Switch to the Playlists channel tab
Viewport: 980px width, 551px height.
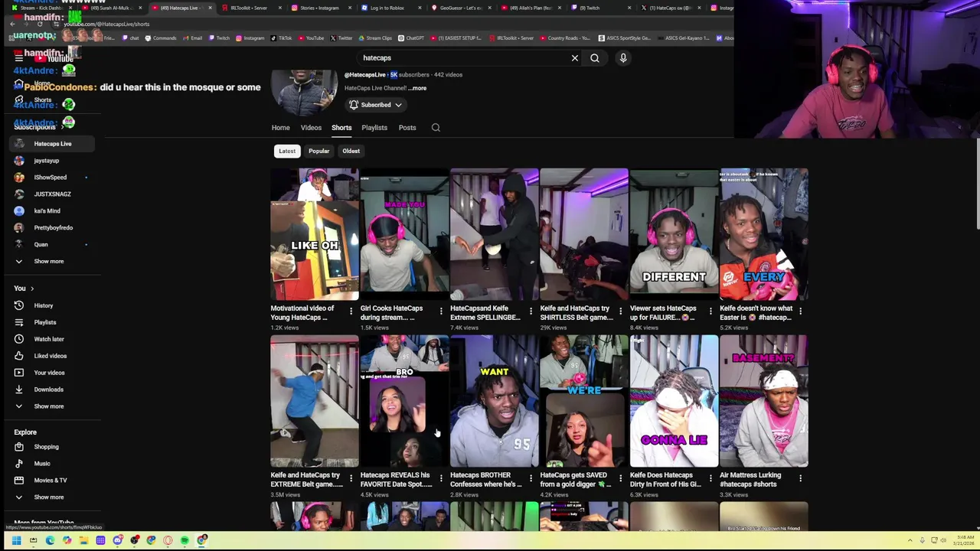coord(374,128)
